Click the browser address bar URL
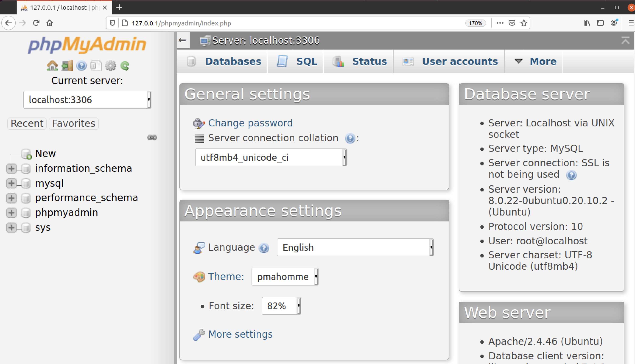The width and height of the screenshot is (635, 364). 181,23
